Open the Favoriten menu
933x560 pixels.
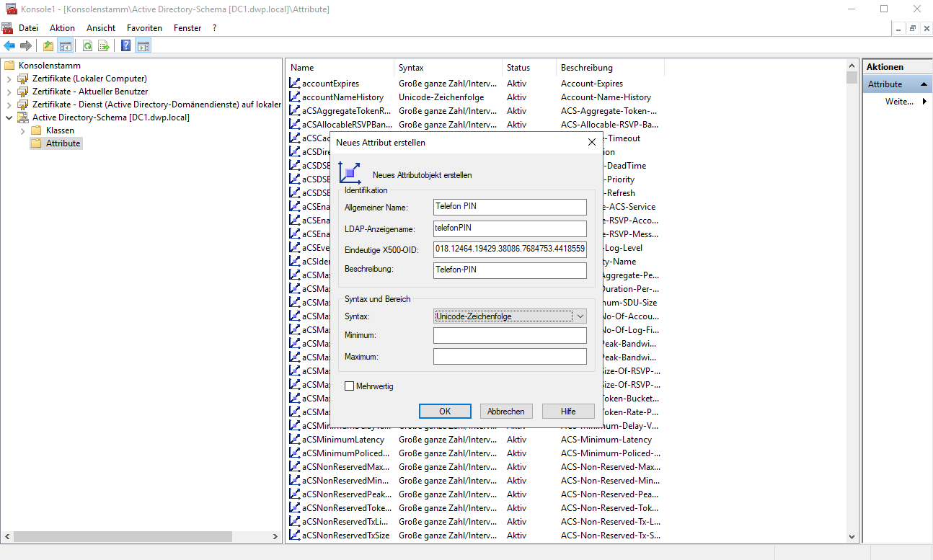pyautogui.click(x=144, y=28)
